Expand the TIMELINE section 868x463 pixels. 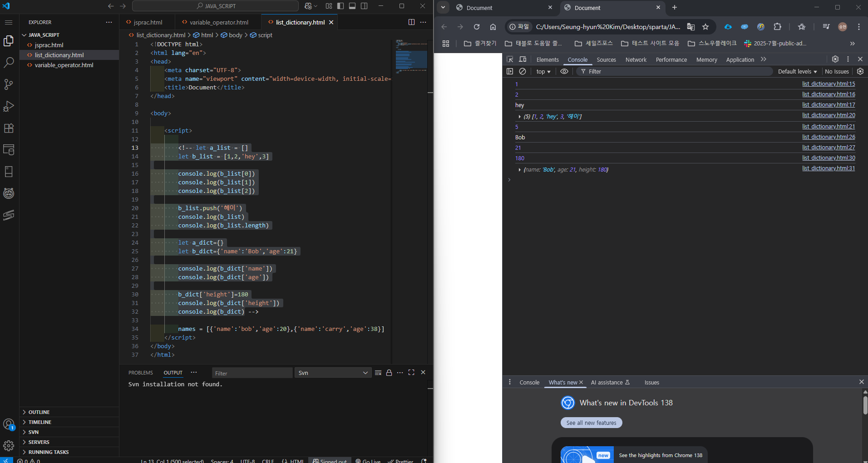(x=69, y=422)
